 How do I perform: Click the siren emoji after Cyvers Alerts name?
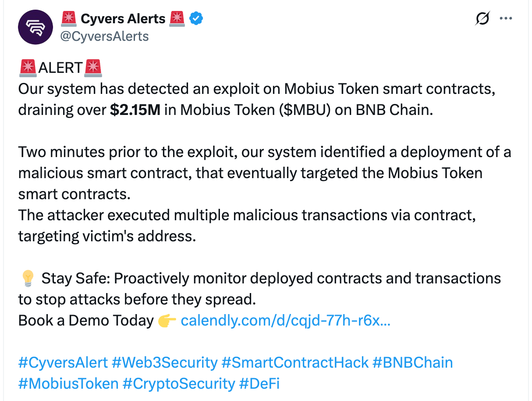tap(177, 18)
